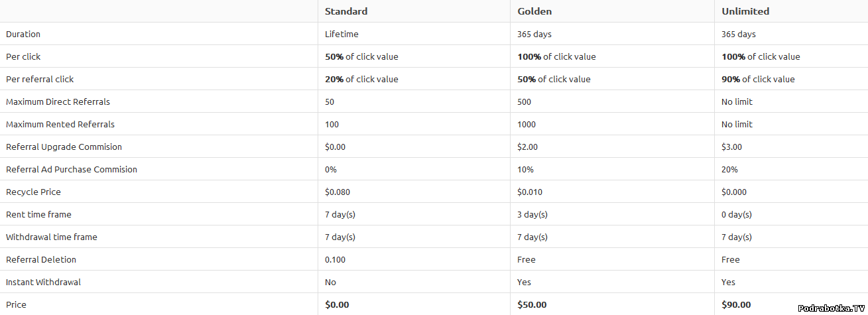Click the Standard column header
This screenshot has height=315, width=868.
[346, 11]
